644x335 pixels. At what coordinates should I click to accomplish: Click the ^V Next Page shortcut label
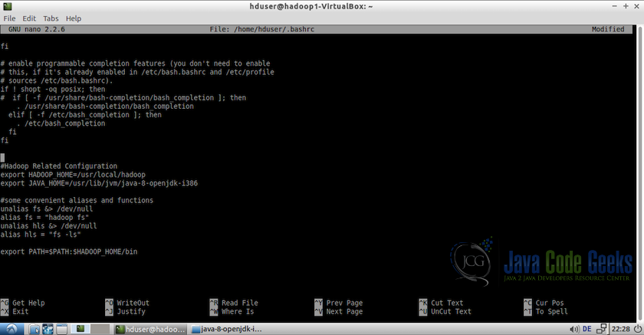tap(339, 311)
